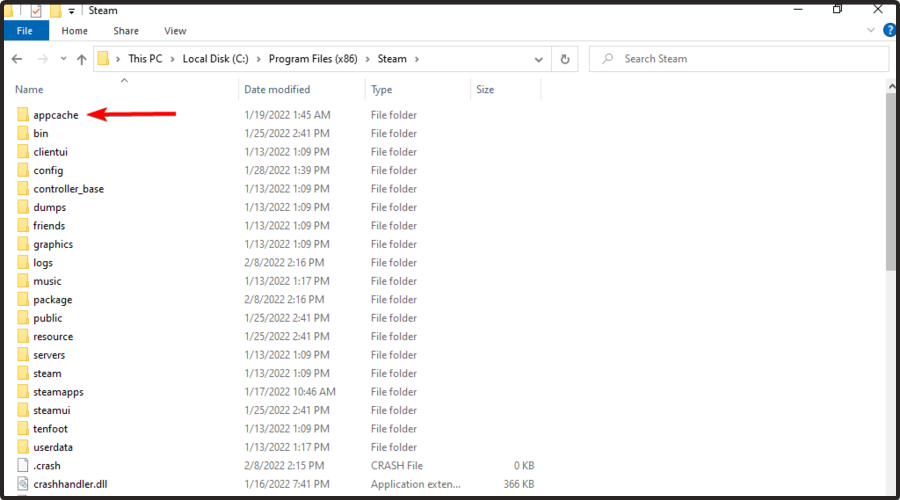Go up one folder level

82,59
